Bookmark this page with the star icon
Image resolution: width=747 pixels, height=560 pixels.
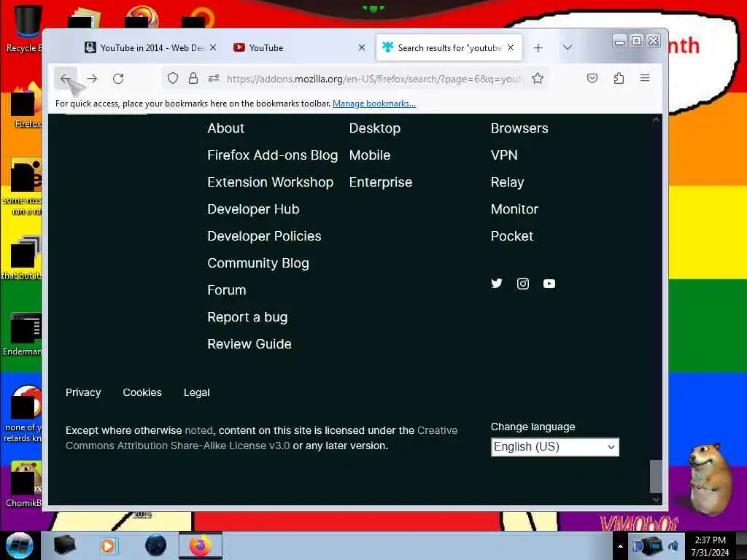(538, 79)
